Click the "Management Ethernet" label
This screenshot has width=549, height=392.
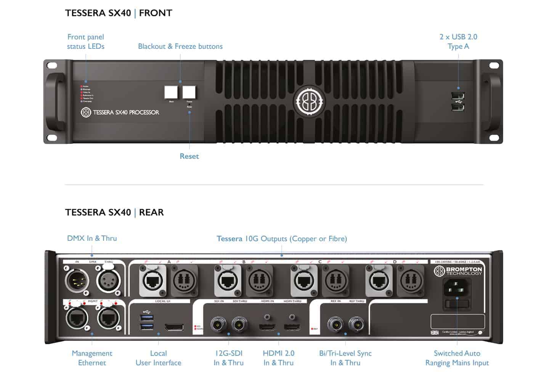pyautogui.click(x=92, y=358)
